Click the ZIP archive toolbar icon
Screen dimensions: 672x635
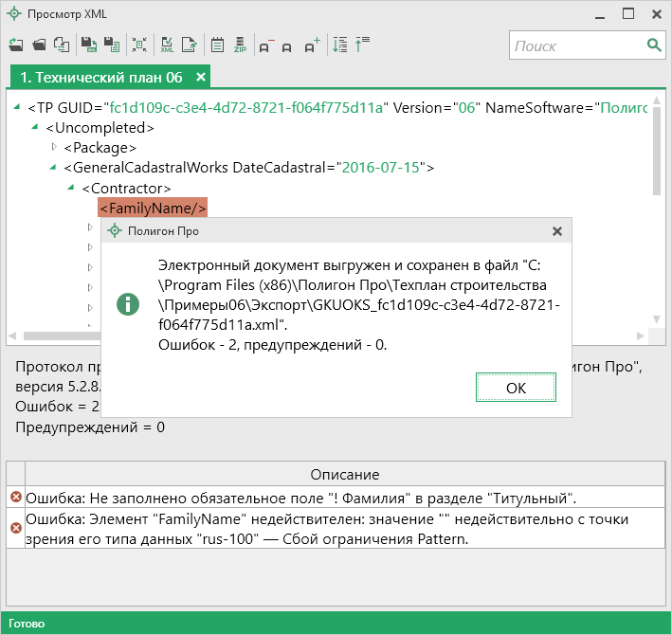[x=240, y=45]
